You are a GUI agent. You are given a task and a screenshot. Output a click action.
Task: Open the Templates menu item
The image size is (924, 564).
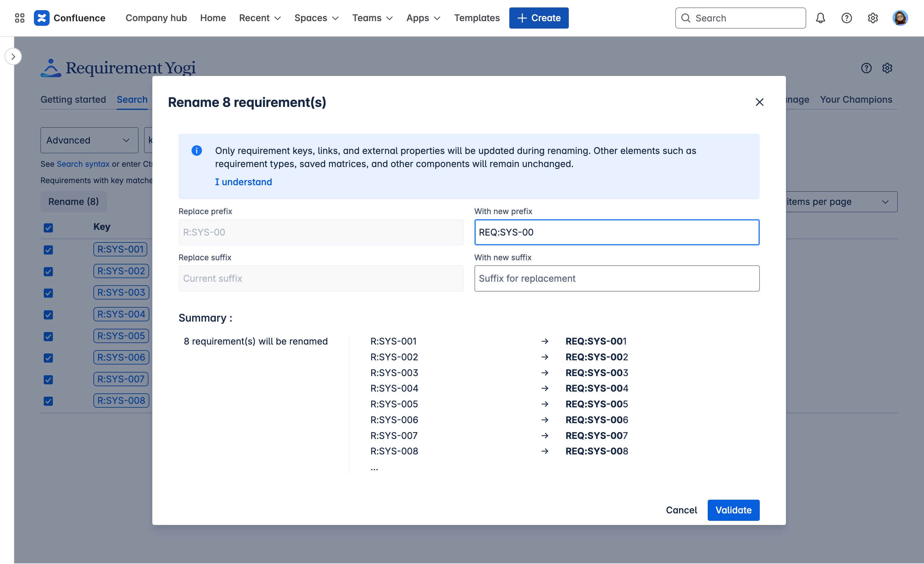click(x=477, y=18)
